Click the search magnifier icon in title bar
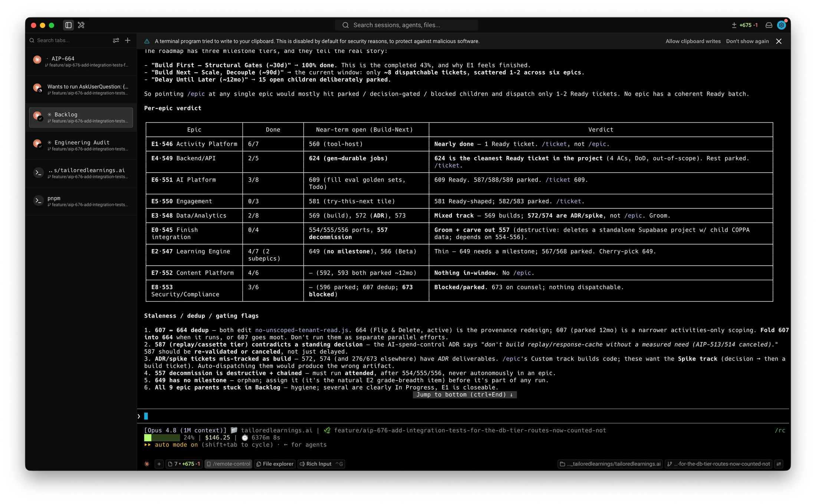816x504 pixels. [x=345, y=25]
